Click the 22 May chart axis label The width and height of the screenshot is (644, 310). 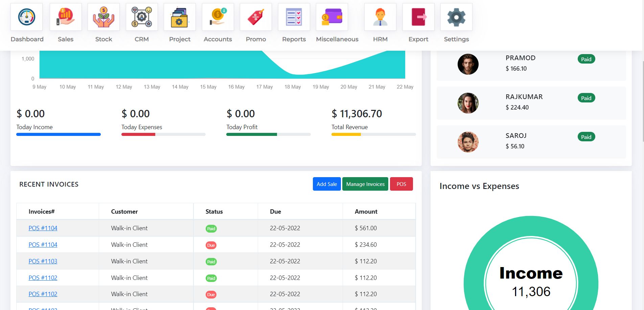405,87
